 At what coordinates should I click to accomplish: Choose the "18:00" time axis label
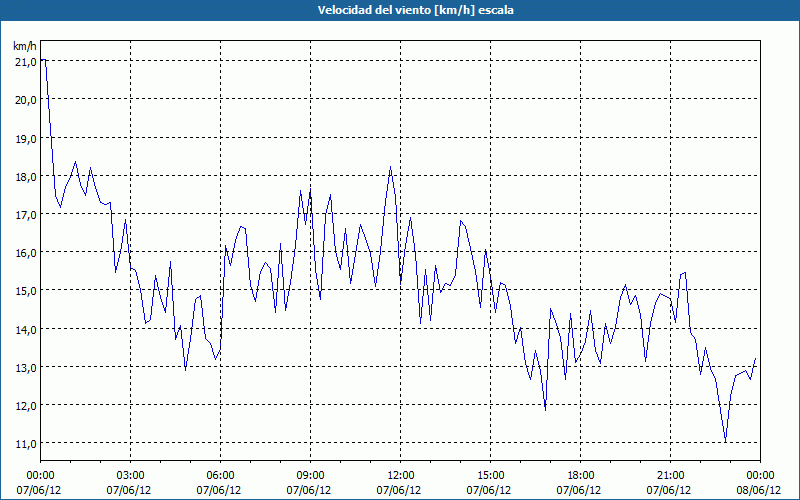(581, 476)
